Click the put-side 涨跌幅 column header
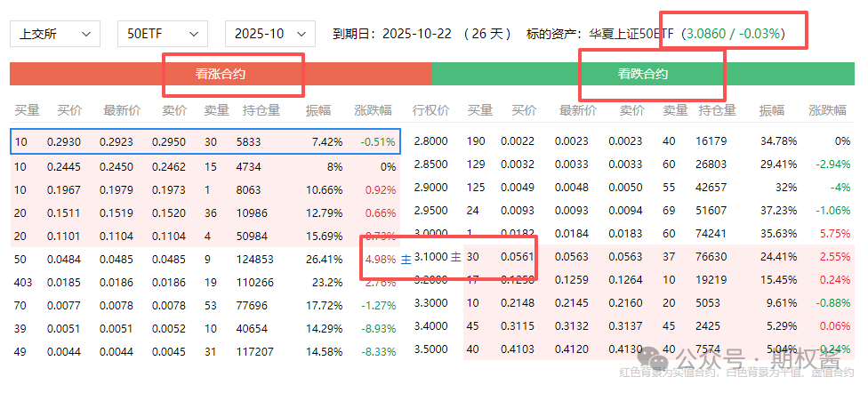Image resolution: width=868 pixels, height=393 pixels. click(828, 111)
